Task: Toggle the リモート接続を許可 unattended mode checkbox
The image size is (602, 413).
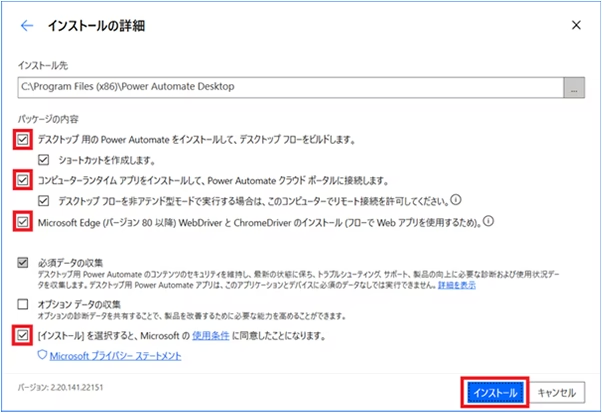Action: (x=43, y=200)
